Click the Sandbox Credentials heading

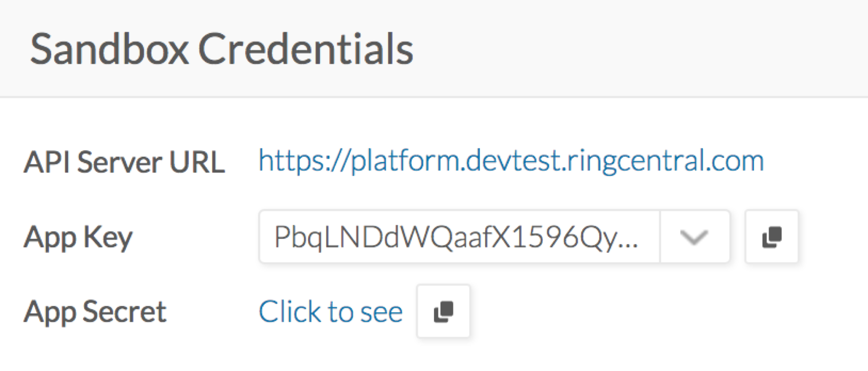click(x=221, y=49)
